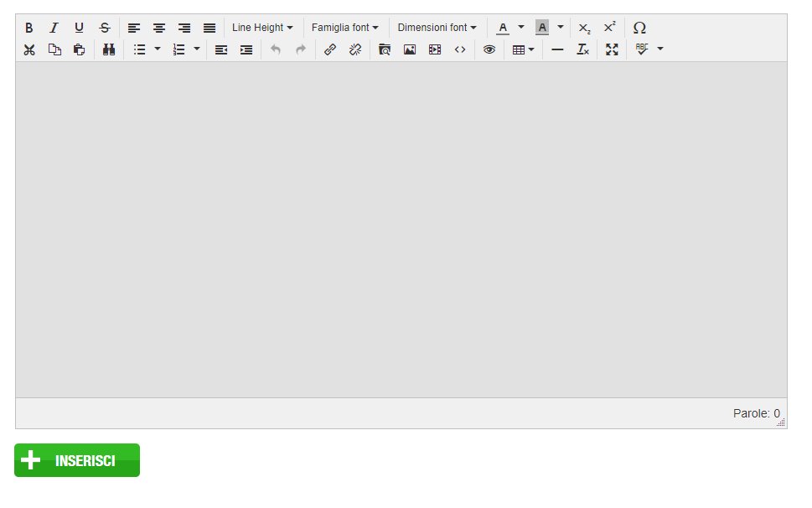The height and width of the screenshot is (508, 812).
Task: Copy the selection
Action: (x=54, y=49)
